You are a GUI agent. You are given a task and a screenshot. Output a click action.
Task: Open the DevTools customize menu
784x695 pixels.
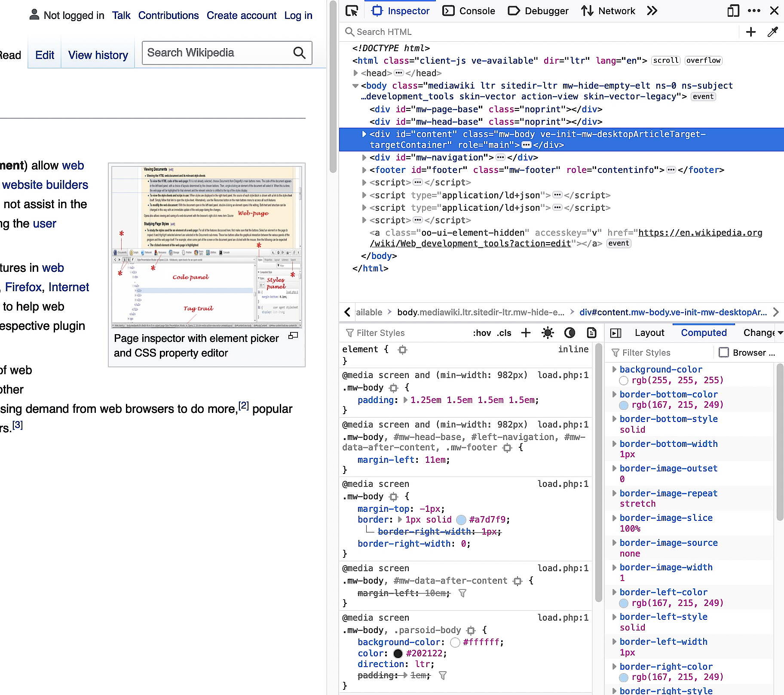coord(754,11)
